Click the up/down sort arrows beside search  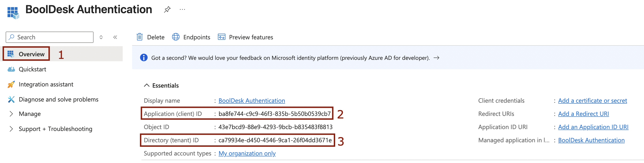pos(101,37)
